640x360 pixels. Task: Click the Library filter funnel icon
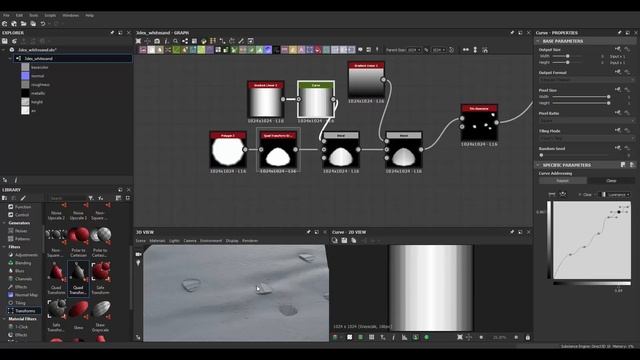pos(91,198)
